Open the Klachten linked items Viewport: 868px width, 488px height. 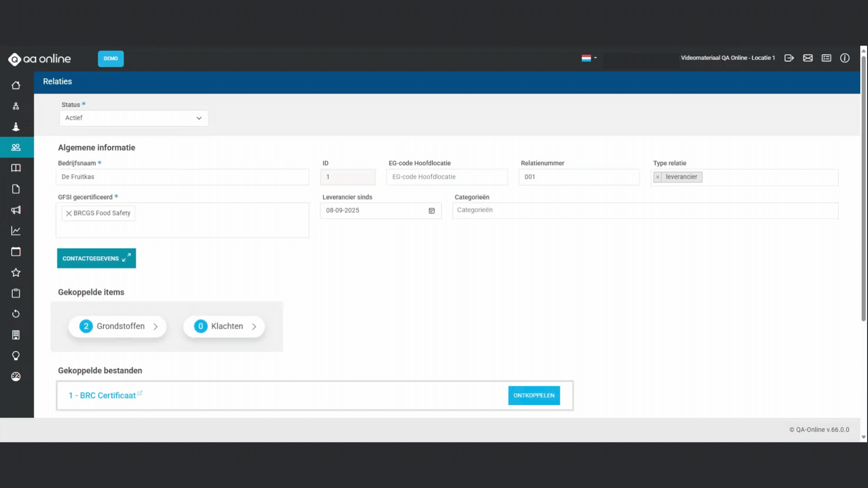coord(224,326)
